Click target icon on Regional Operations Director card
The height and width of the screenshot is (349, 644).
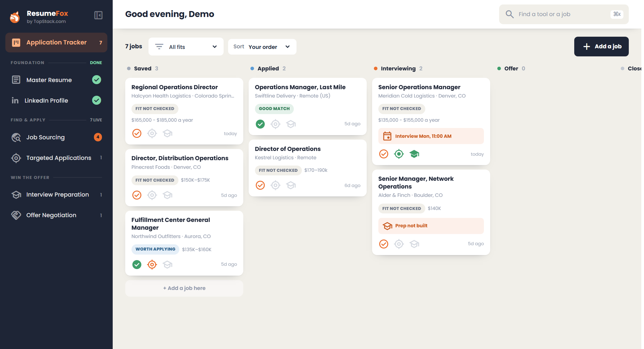click(152, 133)
